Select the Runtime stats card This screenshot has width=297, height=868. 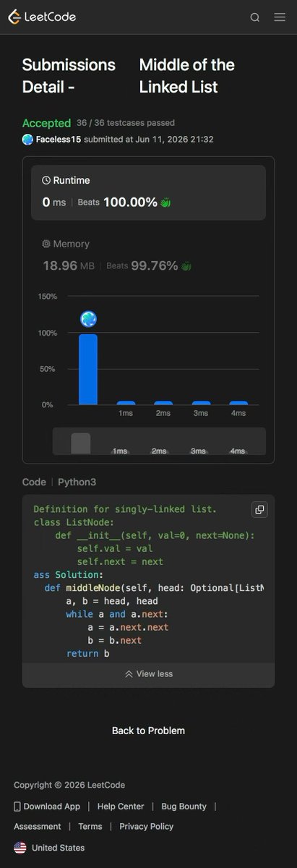(x=148, y=192)
